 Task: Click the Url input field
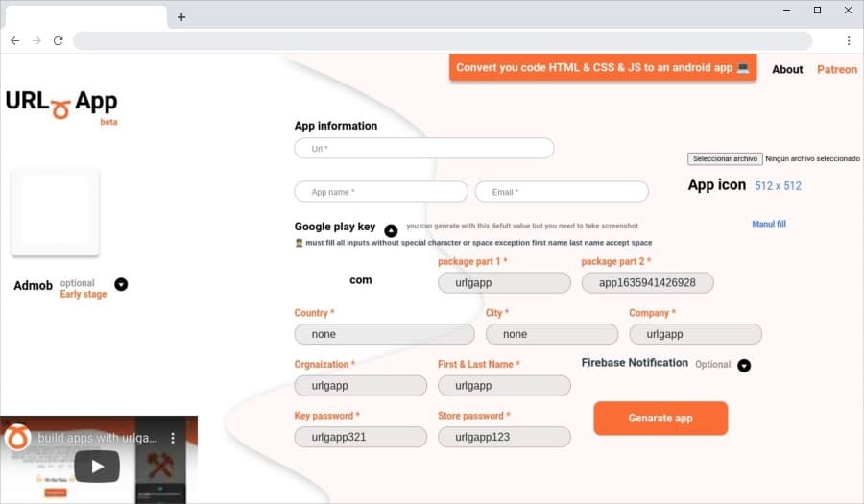pyautogui.click(x=423, y=148)
